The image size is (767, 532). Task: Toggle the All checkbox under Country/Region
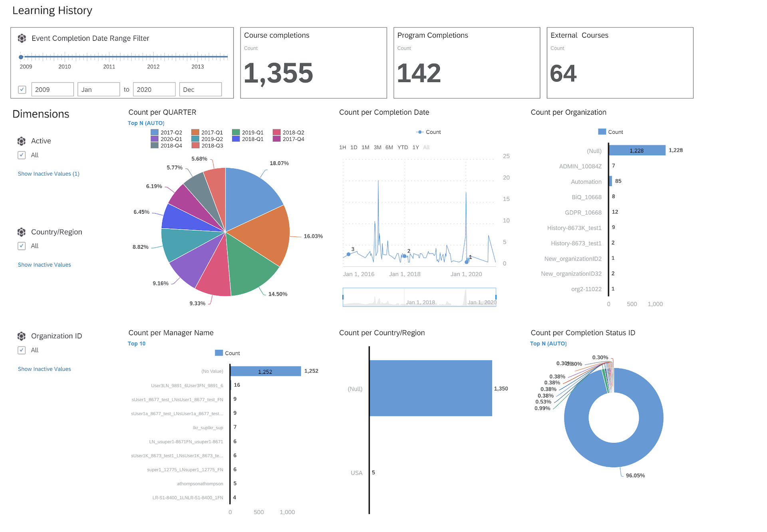tap(22, 246)
